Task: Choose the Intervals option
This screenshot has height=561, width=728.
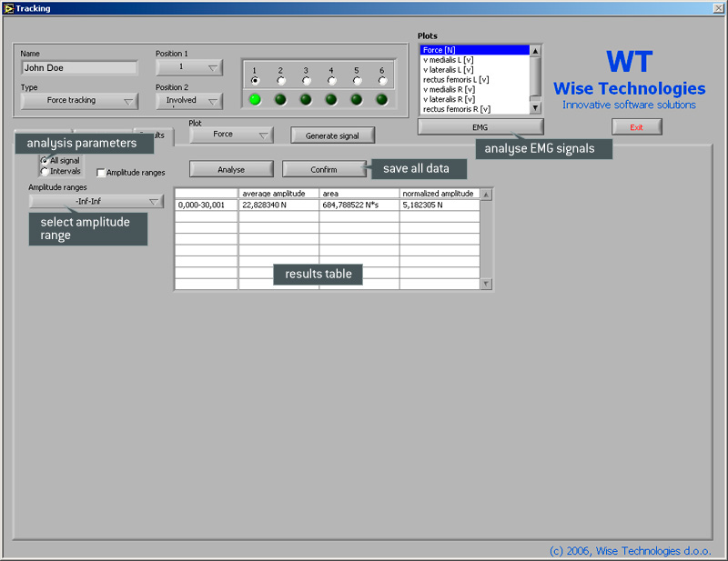Action: coord(45,171)
